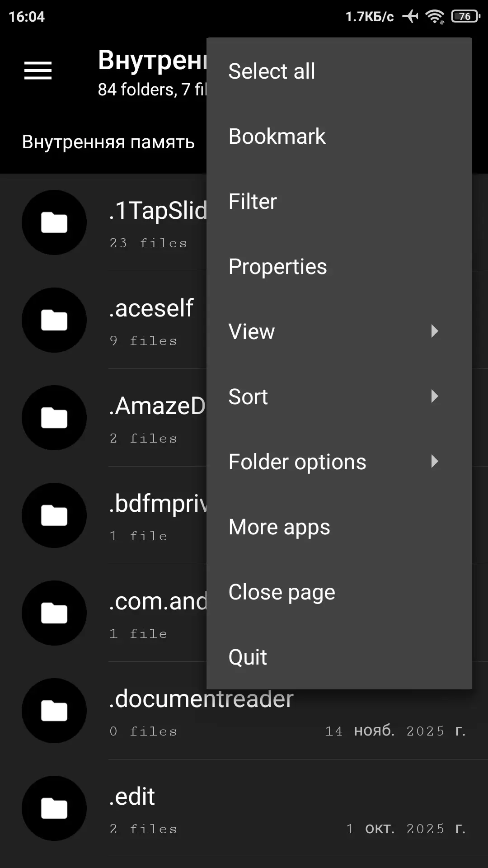Tap the .bdfmpriv folder icon
Image resolution: width=488 pixels, height=868 pixels.
[54, 515]
